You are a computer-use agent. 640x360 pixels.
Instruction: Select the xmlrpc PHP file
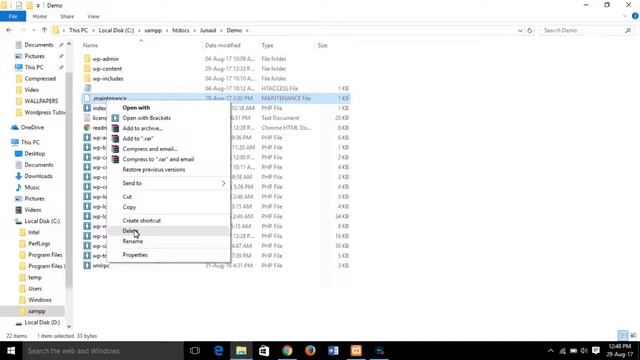coord(100,265)
